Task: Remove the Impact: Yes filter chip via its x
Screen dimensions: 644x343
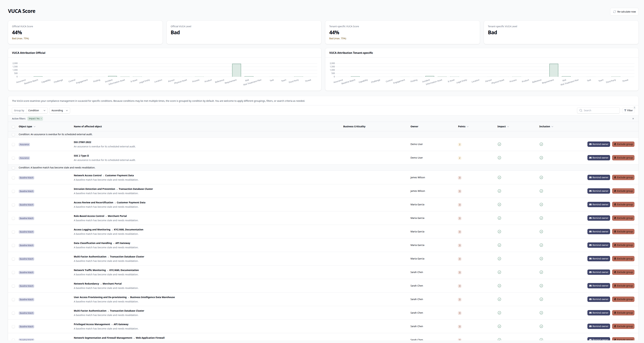Action: [x=41, y=119]
